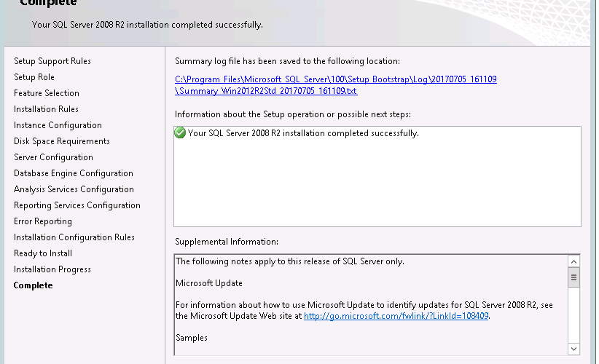Viewport: 599px width, 364px height.
Task: Select the Disk Space Requirements step
Action: [x=62, y=141]
